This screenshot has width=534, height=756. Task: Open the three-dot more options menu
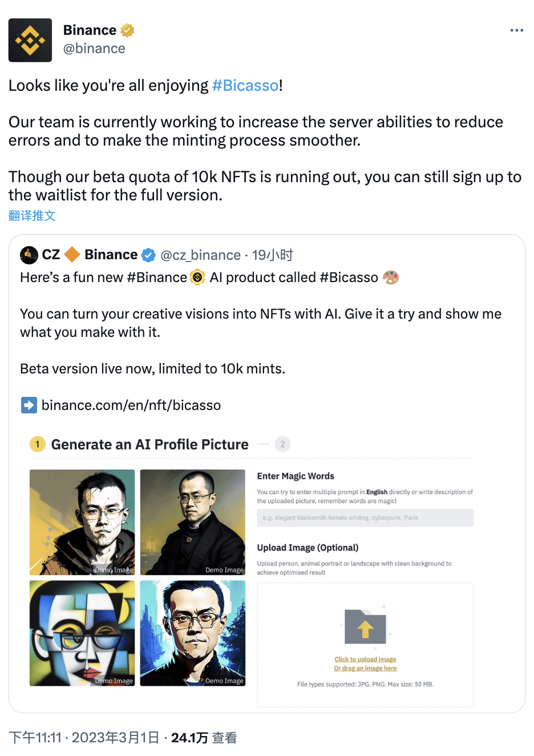pyautogui.click(x=516, y=30)
